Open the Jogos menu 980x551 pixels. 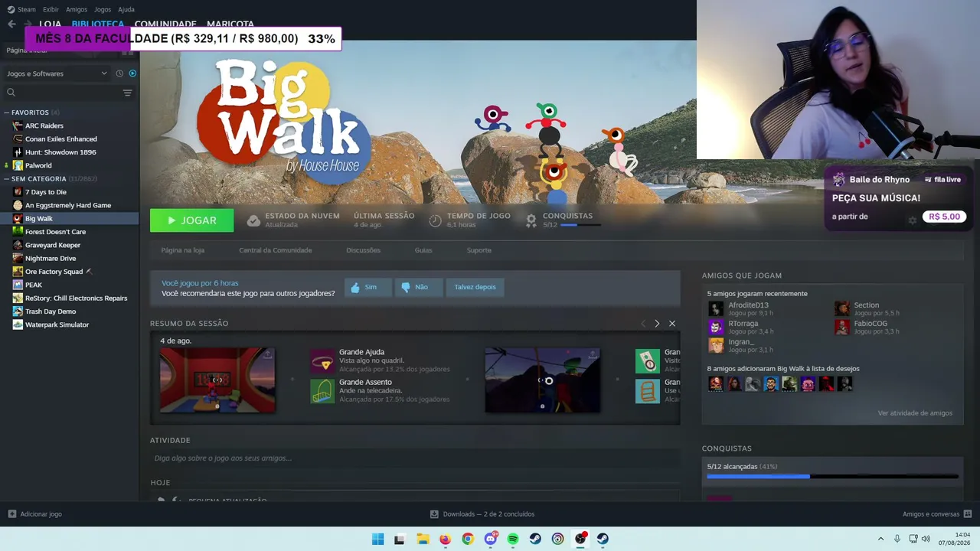[103, 9]
